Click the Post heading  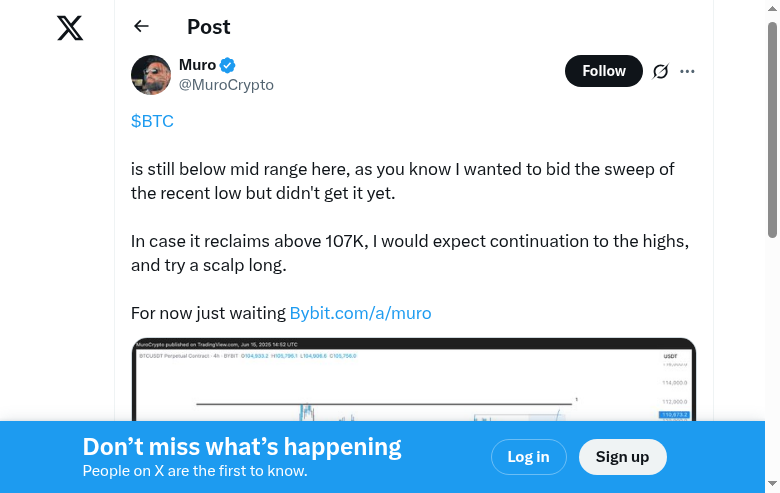pyautogui.click(x=208, y=27)
